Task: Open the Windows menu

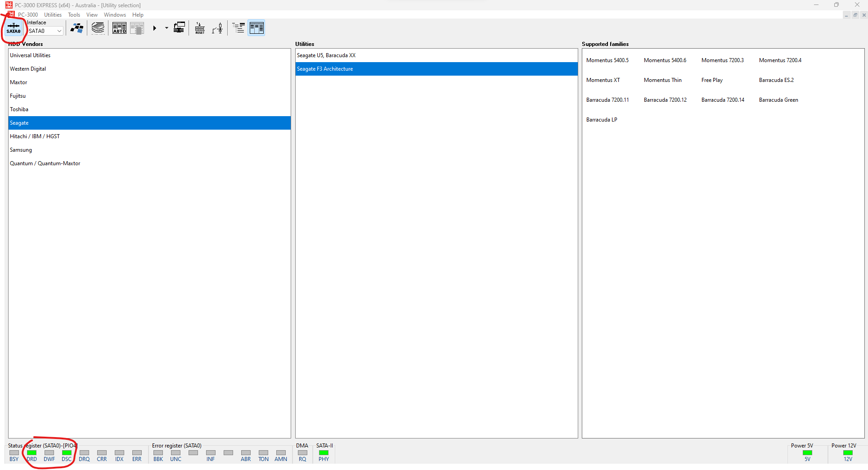Action: (115, 15)
